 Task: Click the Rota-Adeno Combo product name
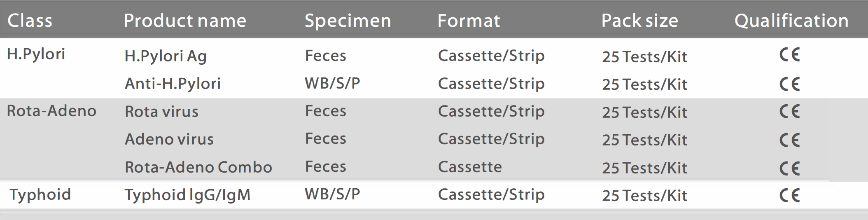click(x=198, y=167)
